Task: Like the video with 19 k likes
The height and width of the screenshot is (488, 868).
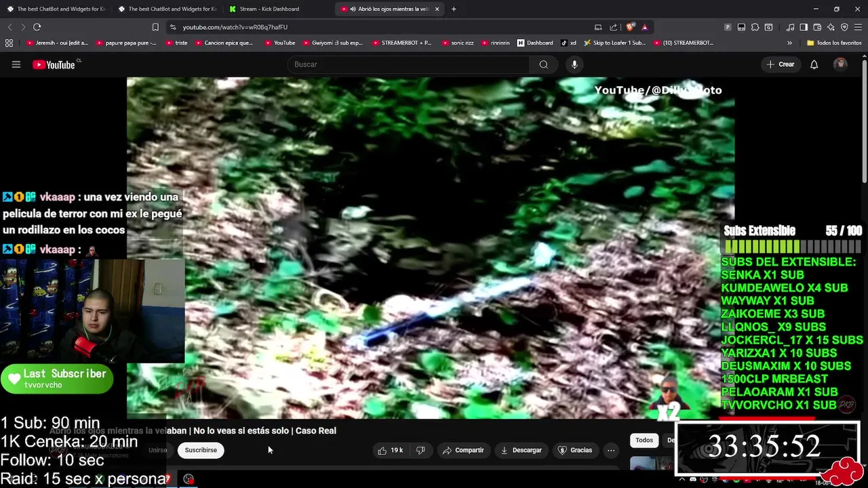Action: 390,450
